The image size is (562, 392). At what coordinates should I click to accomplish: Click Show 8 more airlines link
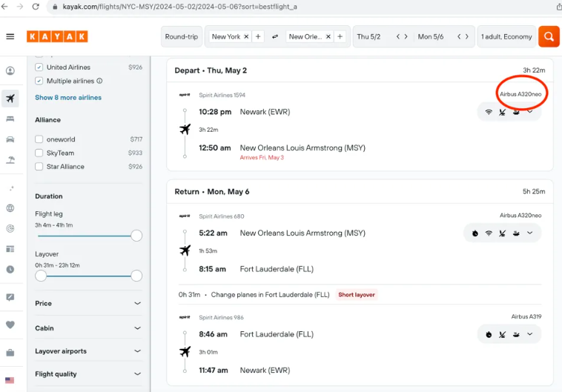pos(68,98)
